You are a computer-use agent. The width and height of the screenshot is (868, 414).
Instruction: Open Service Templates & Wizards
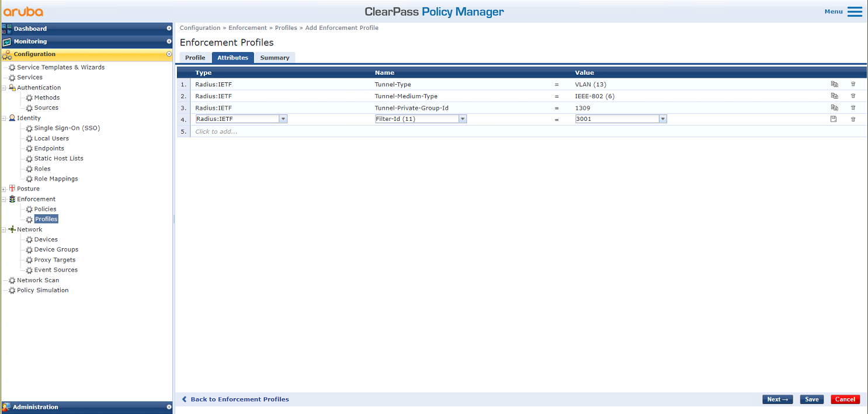point(61,67)
